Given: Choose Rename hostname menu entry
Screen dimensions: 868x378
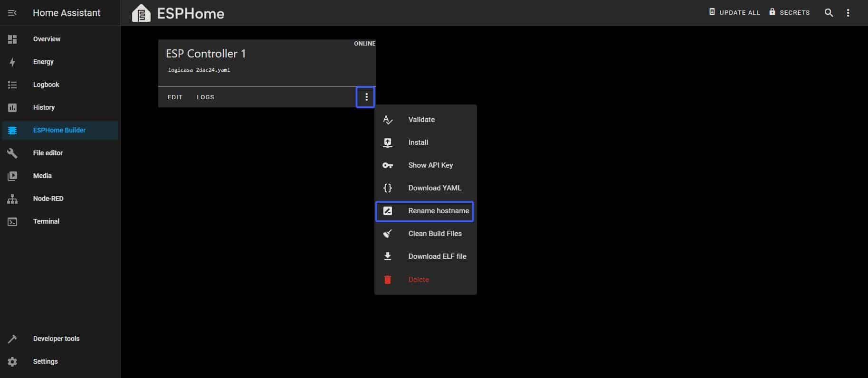Looking at the screenshot, I should click(x=438, y=211).
